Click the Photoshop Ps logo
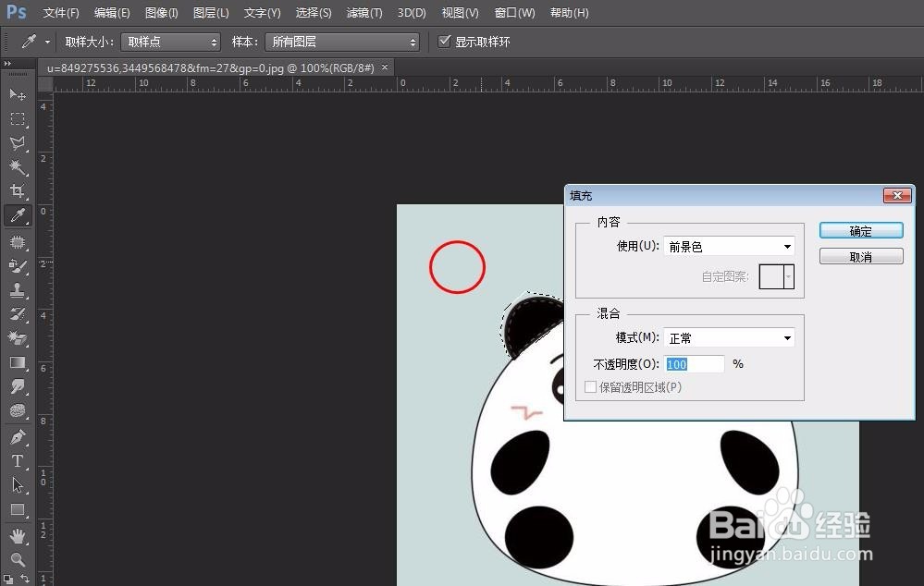 pos(17,12)
